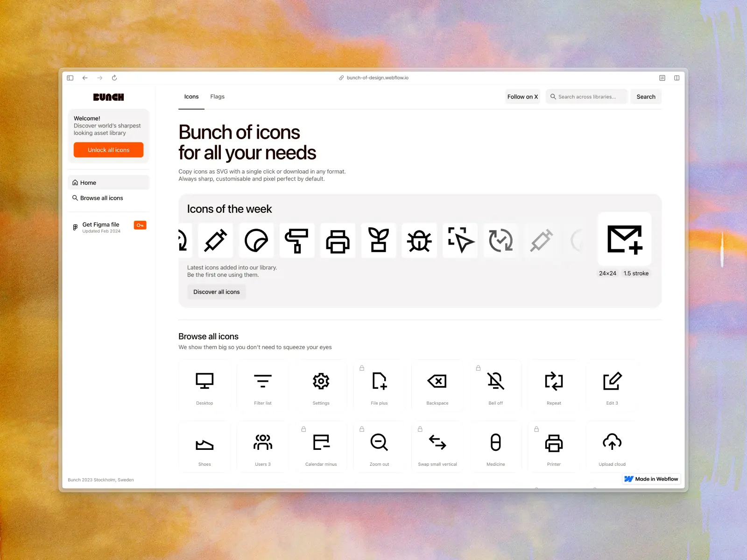Open the Filter list icon card
The height and width of the screenshot is (560, 747).
(x=263, y=385)
